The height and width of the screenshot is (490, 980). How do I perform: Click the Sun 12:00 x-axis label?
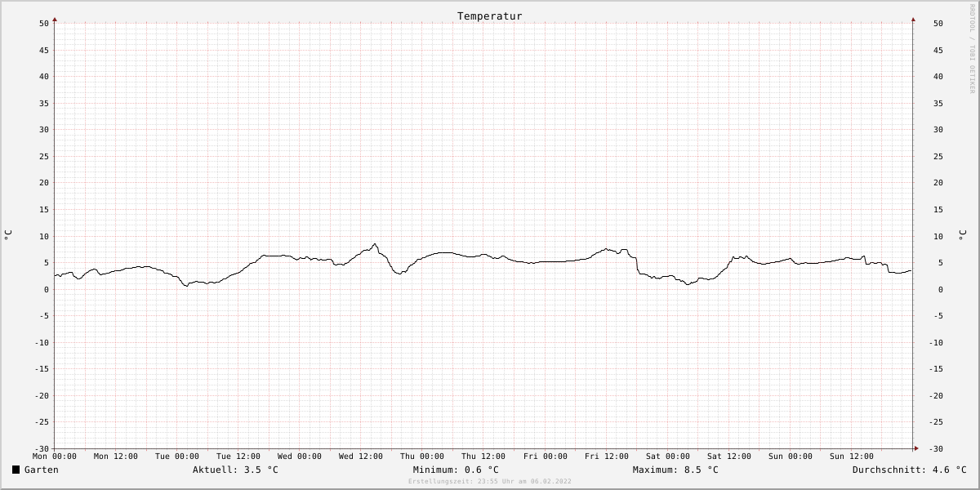(x=852, y=456)
